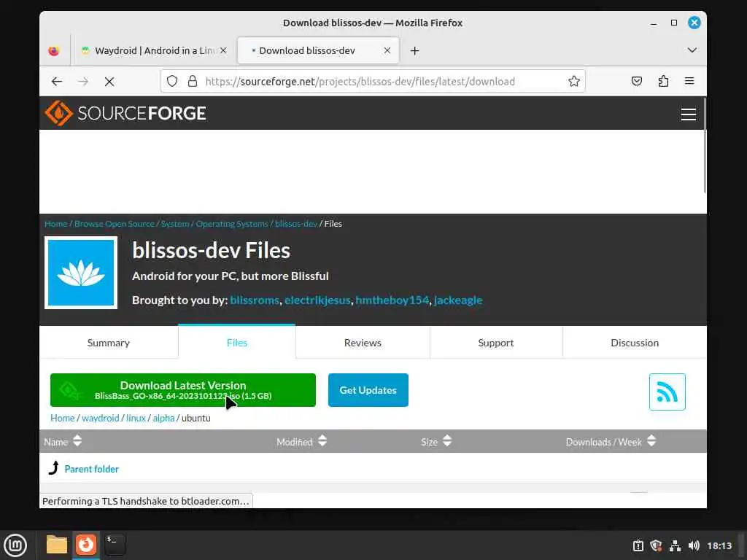Click the Firefox View pinned icon
747x560 pixels.
coord(54,51)
